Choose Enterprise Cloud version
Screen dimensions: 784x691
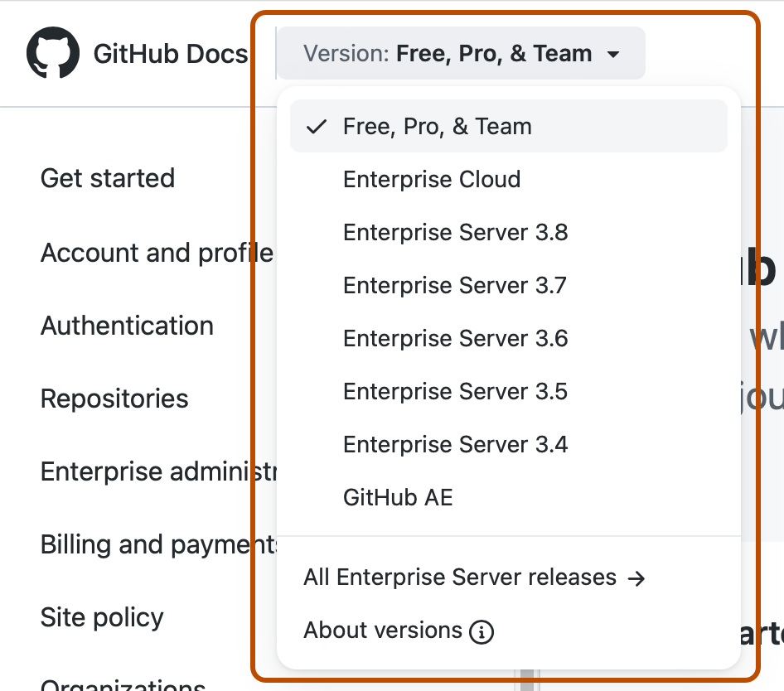click(x=509, y=179)
